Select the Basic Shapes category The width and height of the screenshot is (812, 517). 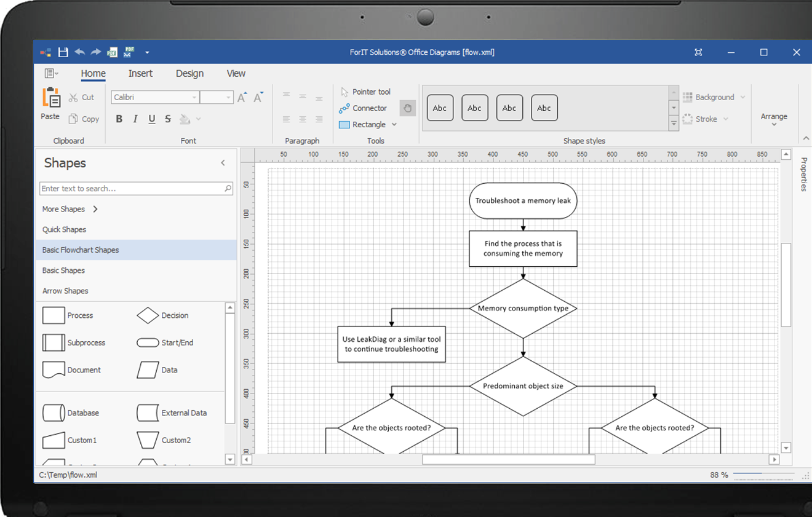coord(136,270)
